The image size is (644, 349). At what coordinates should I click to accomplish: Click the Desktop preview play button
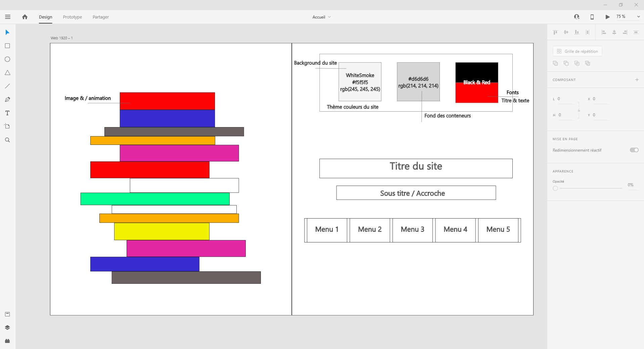pos(607,17)
